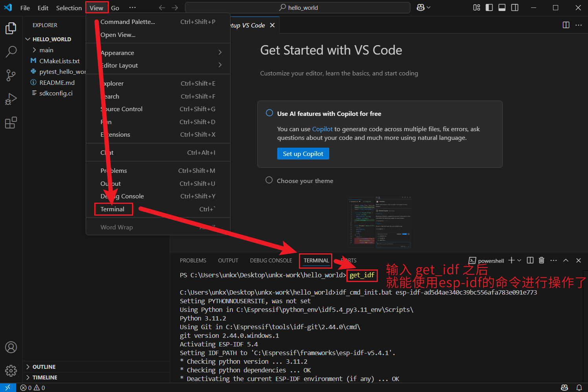Image resolution: width=588 pixels, height=392 pixels.
Task: Kill the active terminal with the trash icon
Action: [x=541, y=260]
